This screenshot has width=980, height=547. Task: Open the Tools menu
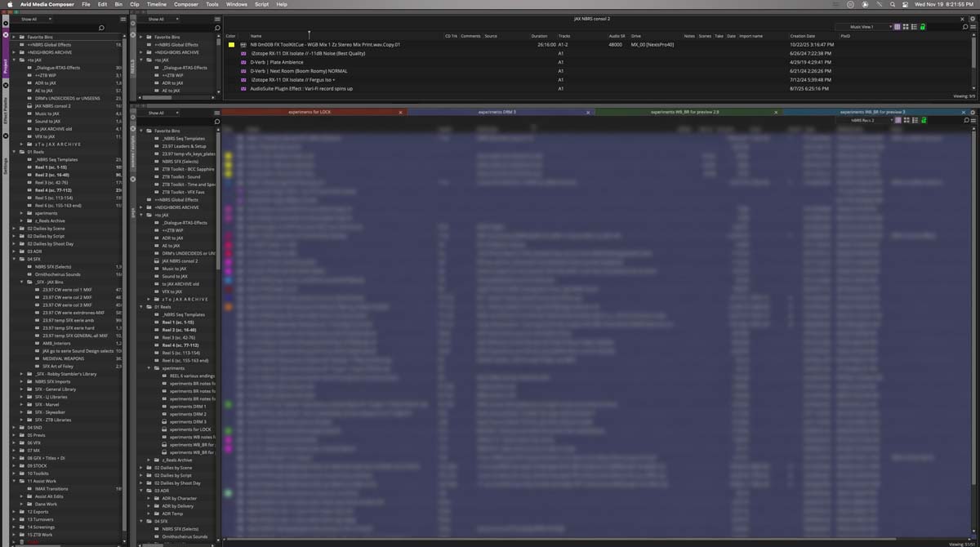pos(212,4)
